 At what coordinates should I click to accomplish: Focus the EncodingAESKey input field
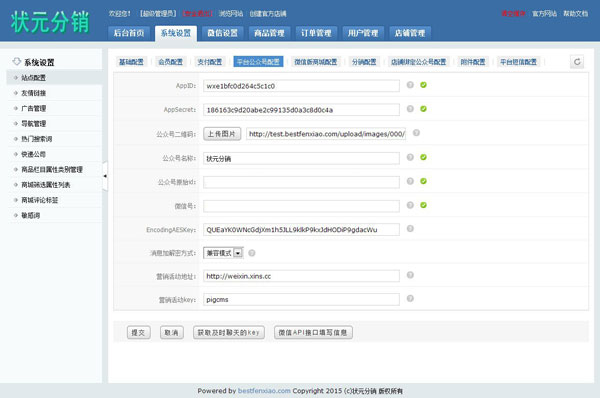point(302,230)
